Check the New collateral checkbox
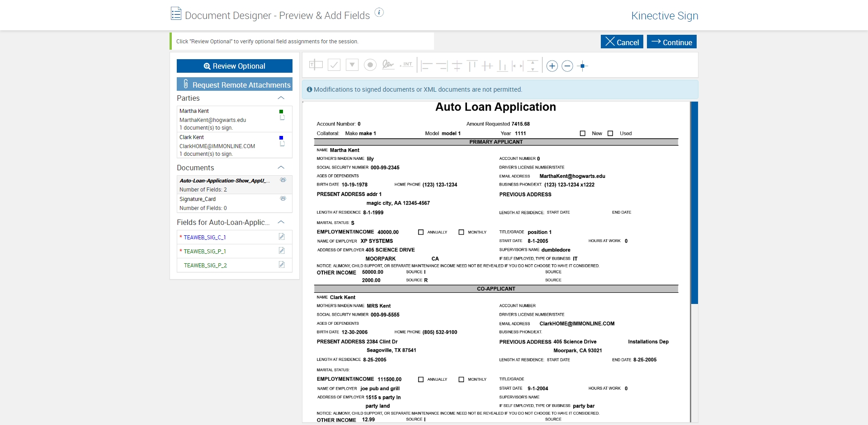 (583, 133)
